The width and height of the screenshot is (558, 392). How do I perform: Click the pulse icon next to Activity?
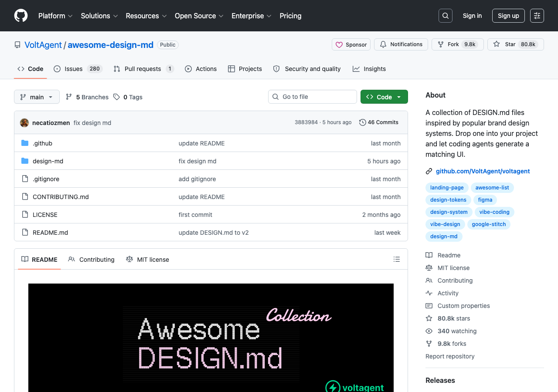tap(429, 293)
